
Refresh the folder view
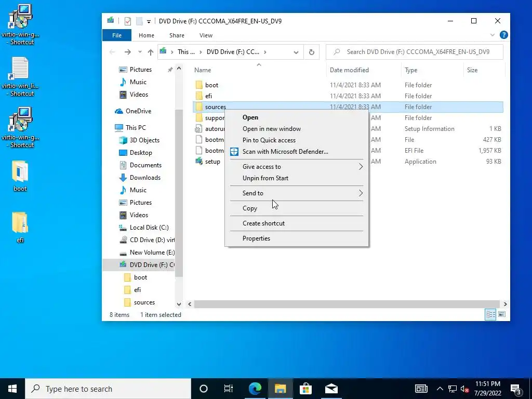click(312, 52)
